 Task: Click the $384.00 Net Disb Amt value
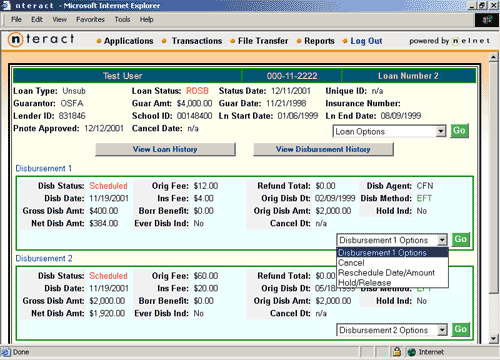point(104,223)
